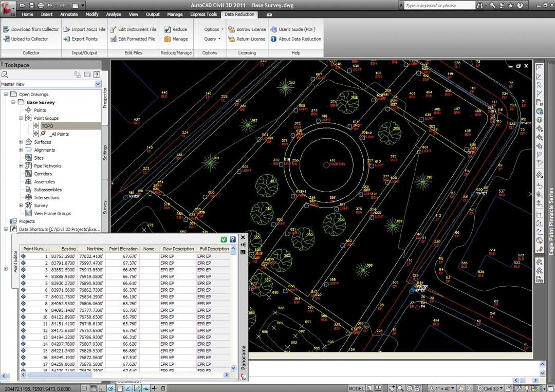Open the Settings tab in Toolspace
Screen dimensions: 555x392
(105, 153)
